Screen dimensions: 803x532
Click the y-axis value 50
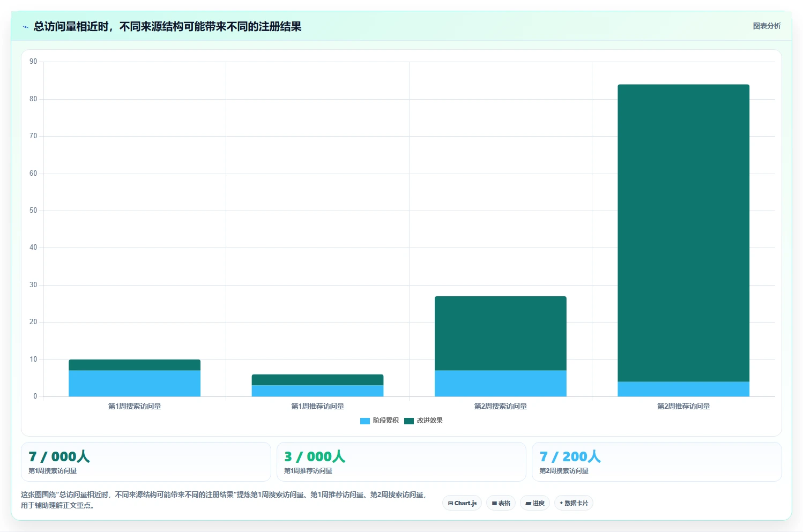pos(33,211)
